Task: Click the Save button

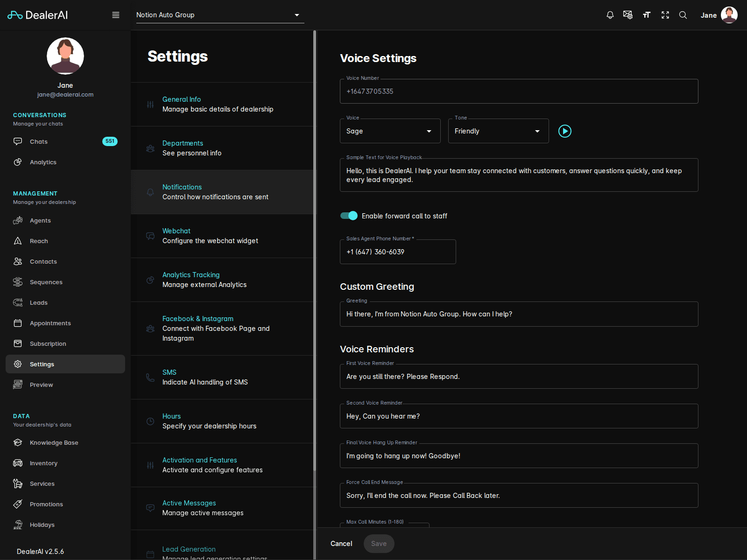Action: pos(379,543)
